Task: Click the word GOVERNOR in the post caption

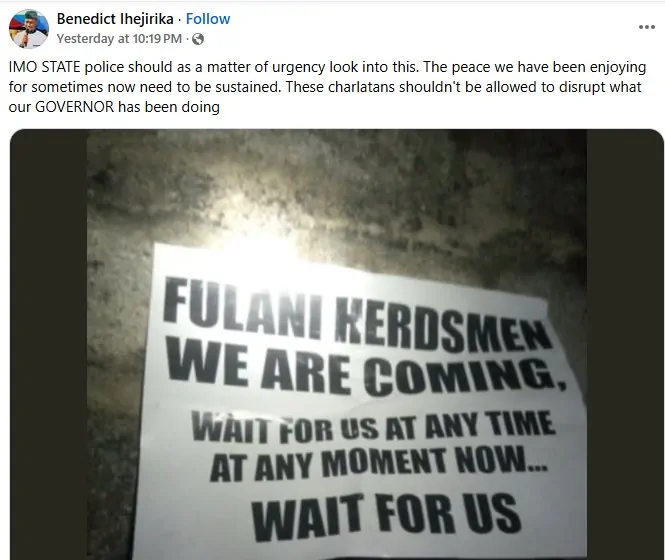Action: [x=75, y=106]
